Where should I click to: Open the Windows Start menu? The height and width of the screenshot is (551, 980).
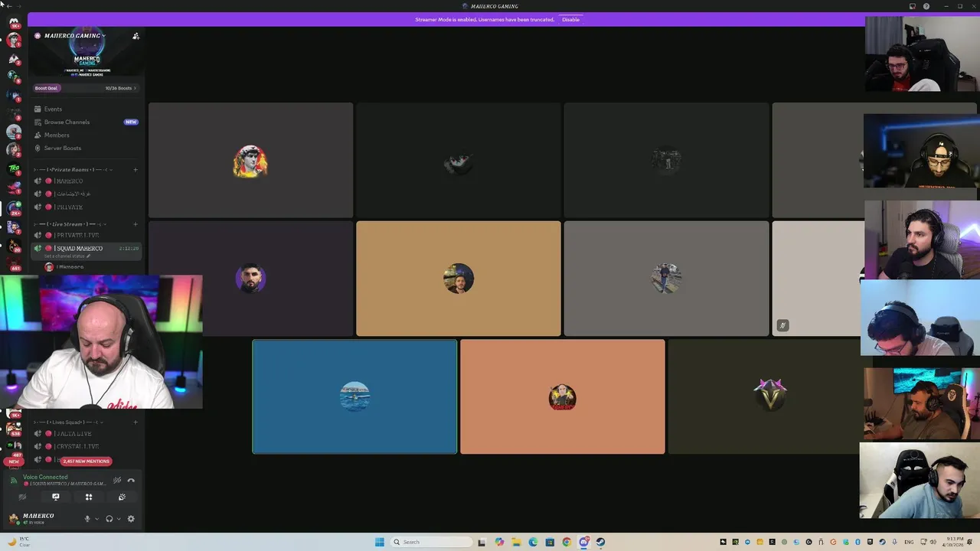[x=379, y=542]
